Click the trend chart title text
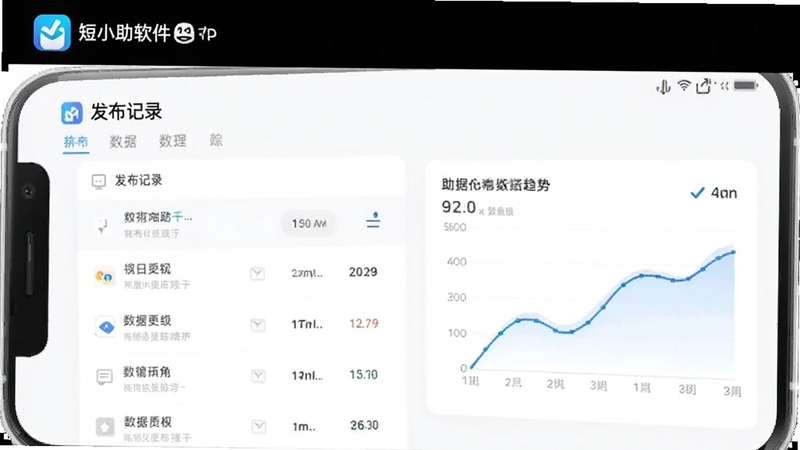This screenshot has height=450, width=800. point(495,185)
